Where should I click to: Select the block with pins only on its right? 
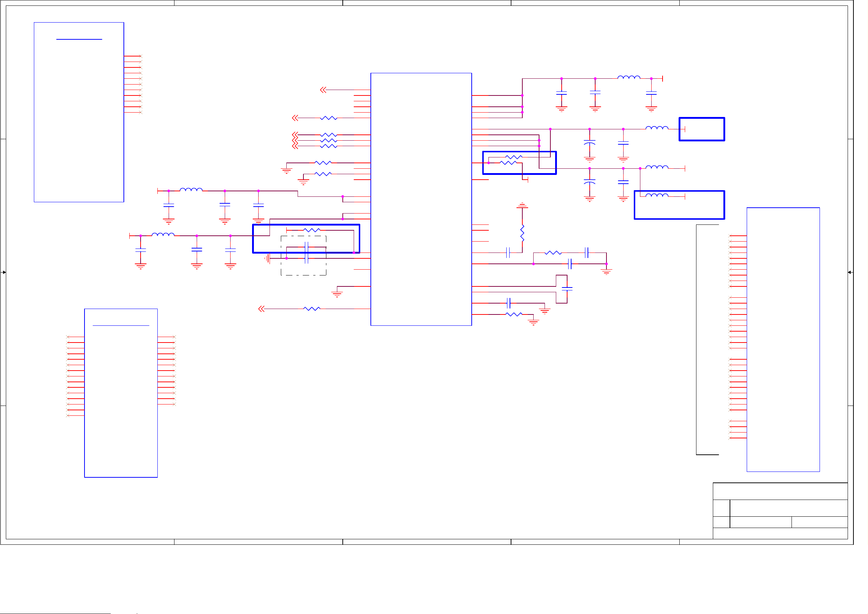tap(79, 112)
